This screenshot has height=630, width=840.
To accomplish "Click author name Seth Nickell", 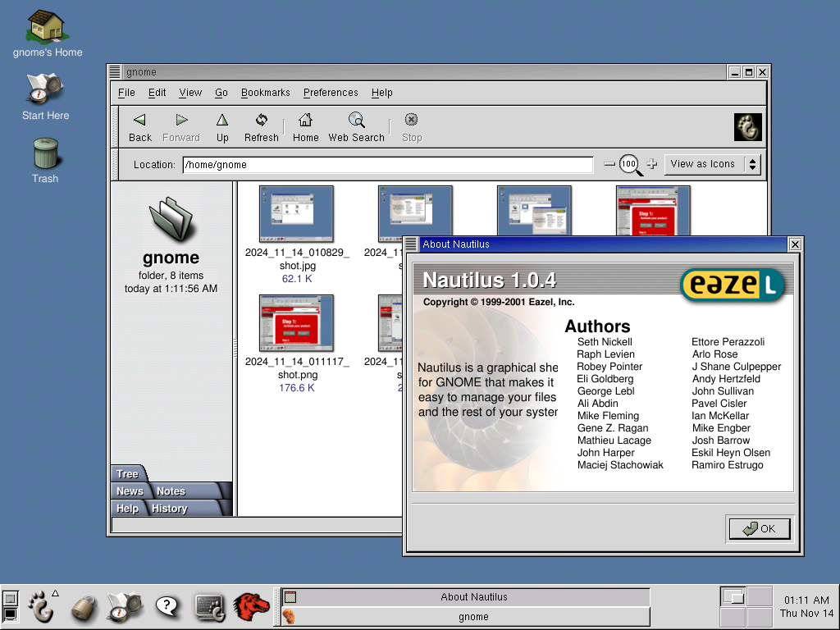I will [605, 342].
